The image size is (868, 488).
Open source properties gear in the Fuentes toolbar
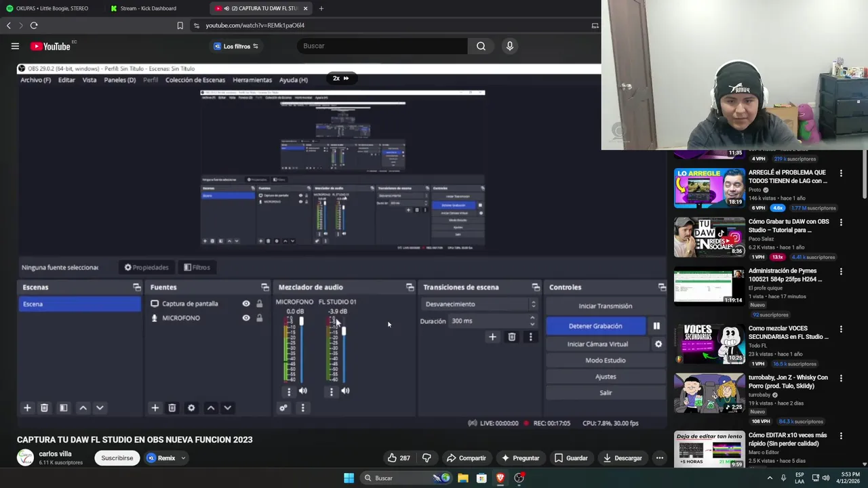(191, 408)
